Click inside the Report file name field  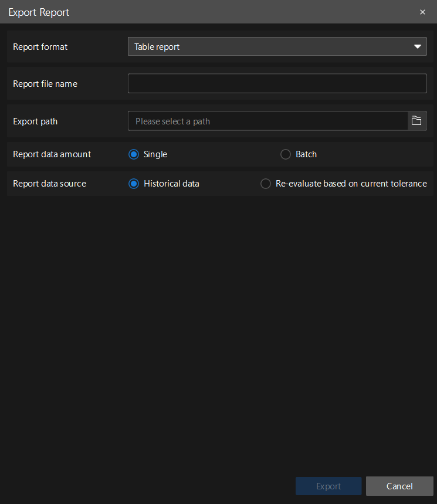tap(277, 83)
